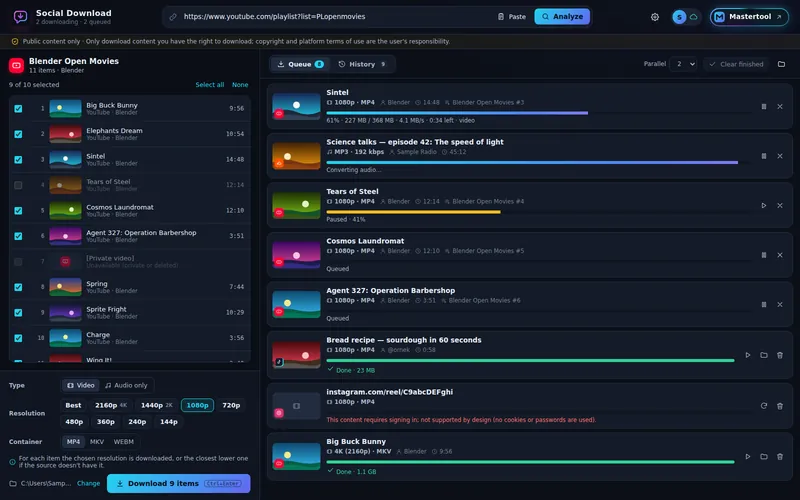Select the 480p resolution

[74, 422]
